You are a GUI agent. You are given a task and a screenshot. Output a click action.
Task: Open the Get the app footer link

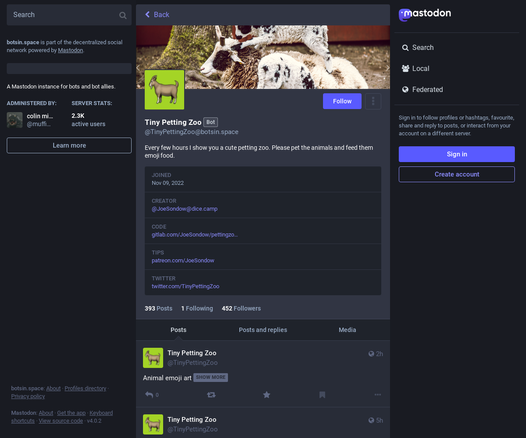pos(71,413)
